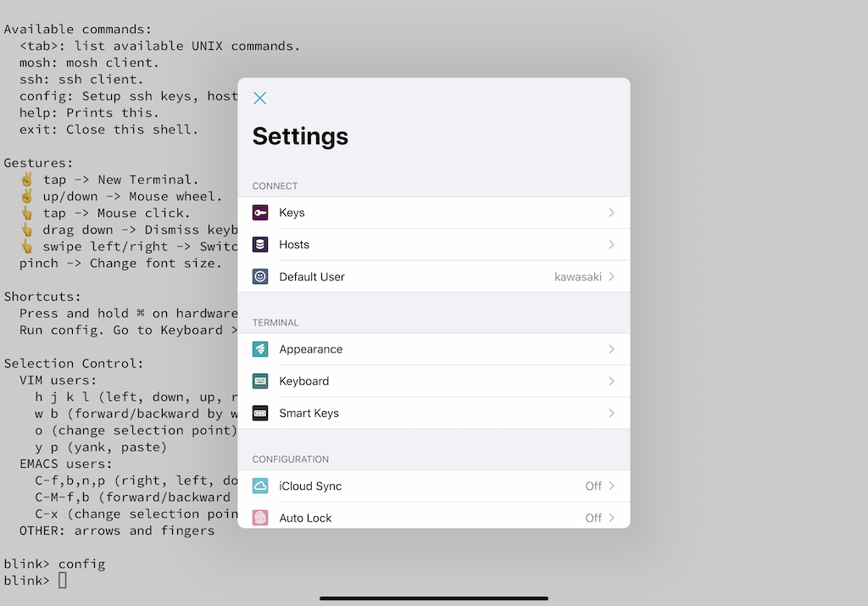Click the Auto Lock Off value

pos(593,518)
